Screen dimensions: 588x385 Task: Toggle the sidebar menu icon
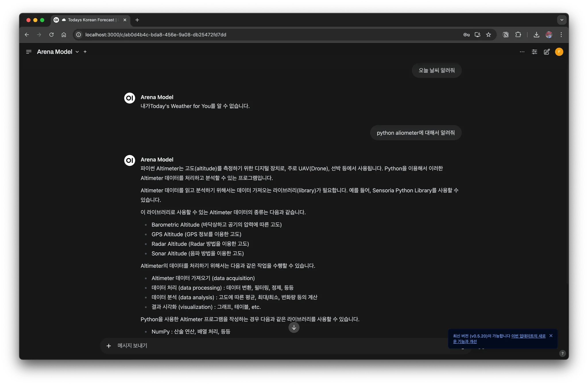pos(28,52)
